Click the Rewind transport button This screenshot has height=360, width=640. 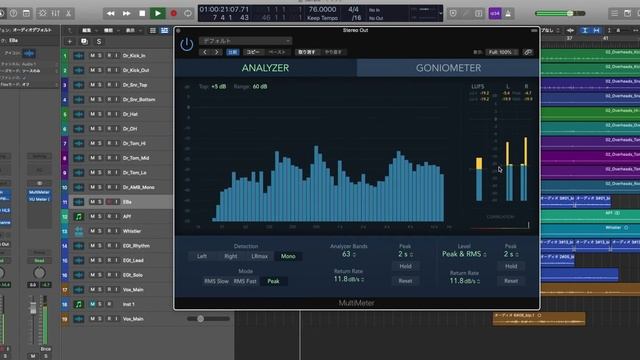coord(111,13)
